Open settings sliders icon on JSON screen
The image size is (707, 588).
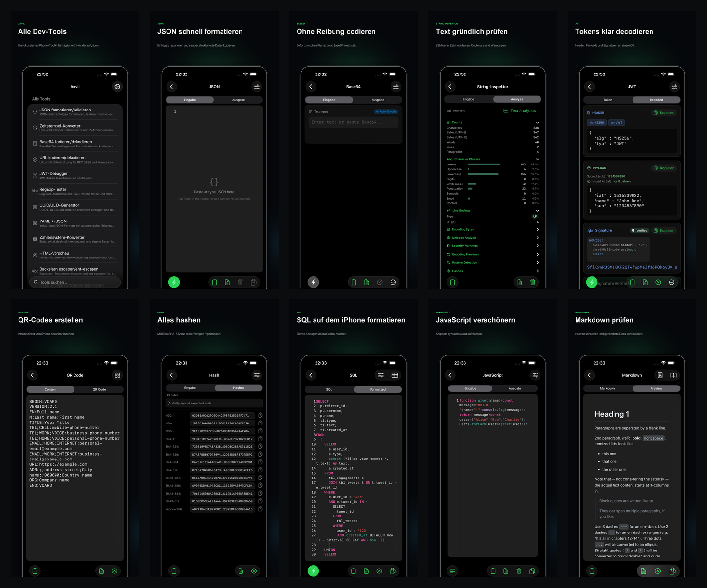click(x=257, y=87)
